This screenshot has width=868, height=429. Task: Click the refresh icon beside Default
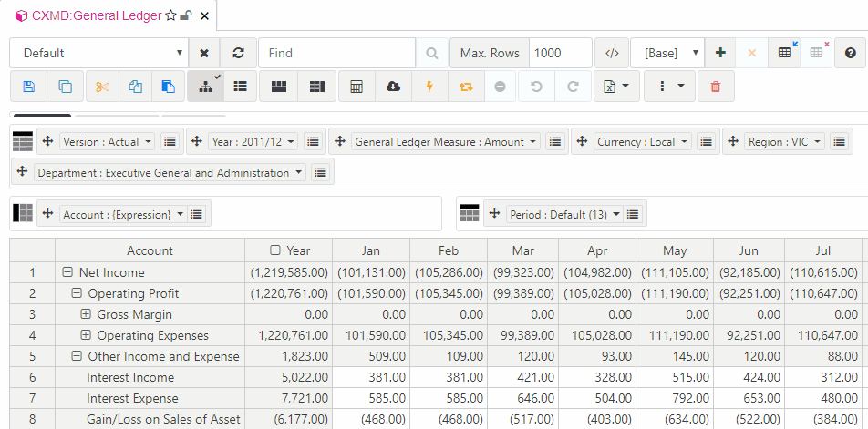tap(238, 53)
